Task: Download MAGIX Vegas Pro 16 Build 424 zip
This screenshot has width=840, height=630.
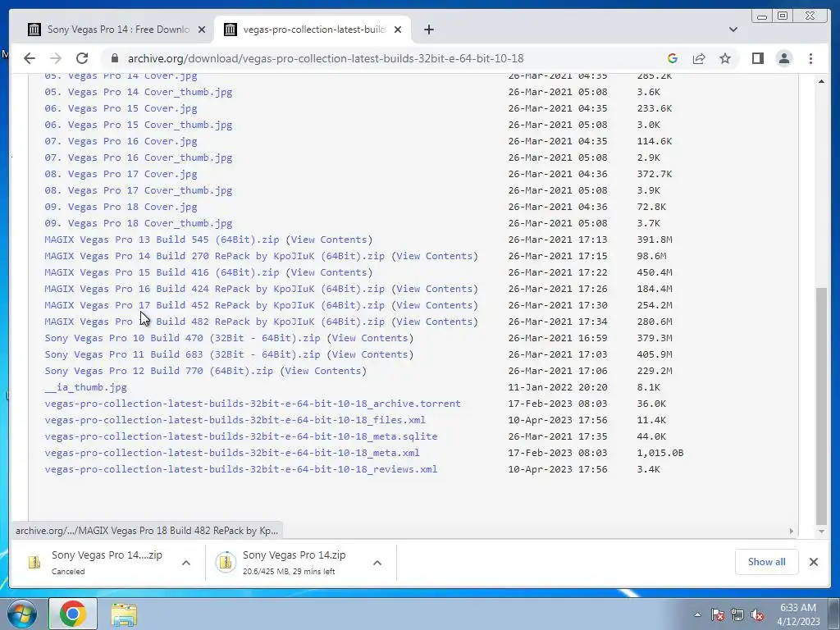Action: (214, 289)
